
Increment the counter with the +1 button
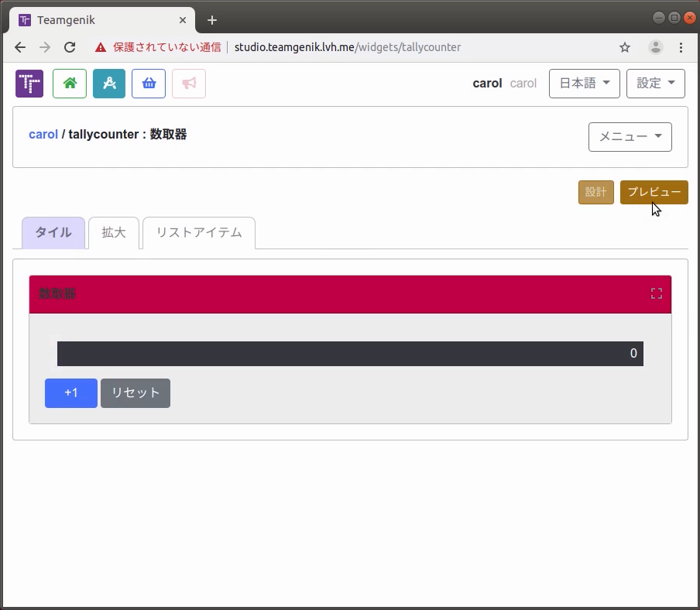[71, 393]
